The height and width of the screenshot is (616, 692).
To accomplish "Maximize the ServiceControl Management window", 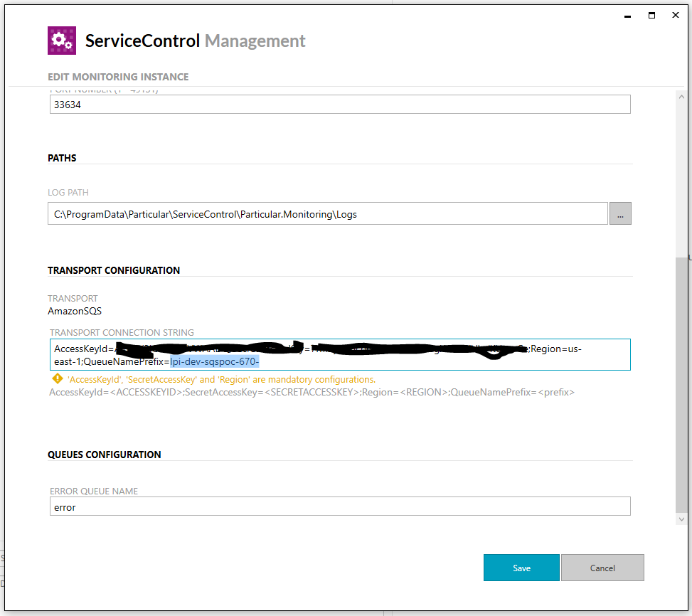I will click(651, 16).
